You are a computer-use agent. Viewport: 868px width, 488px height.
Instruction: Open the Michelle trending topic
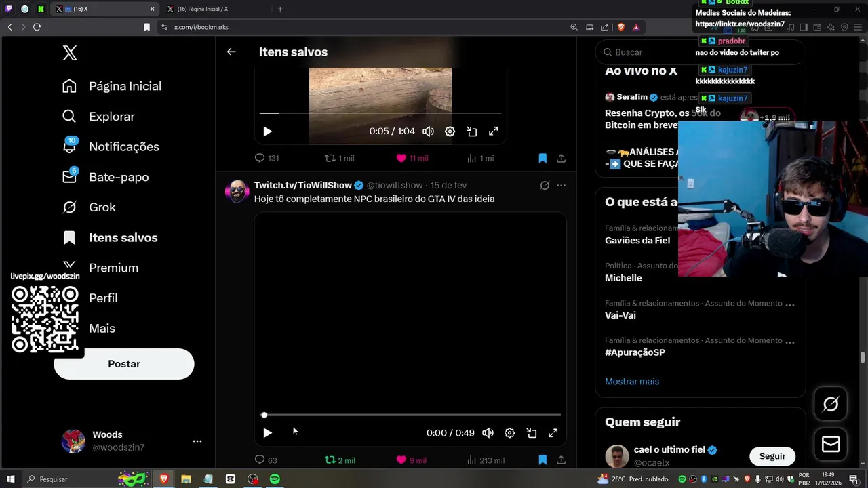pyautogui.click(x=623, y=278)
